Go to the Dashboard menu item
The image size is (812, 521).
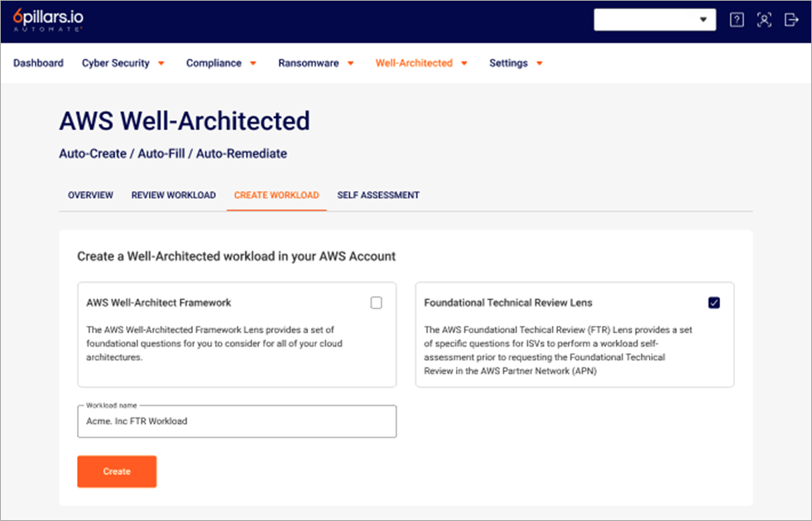(x=38, y=63)
